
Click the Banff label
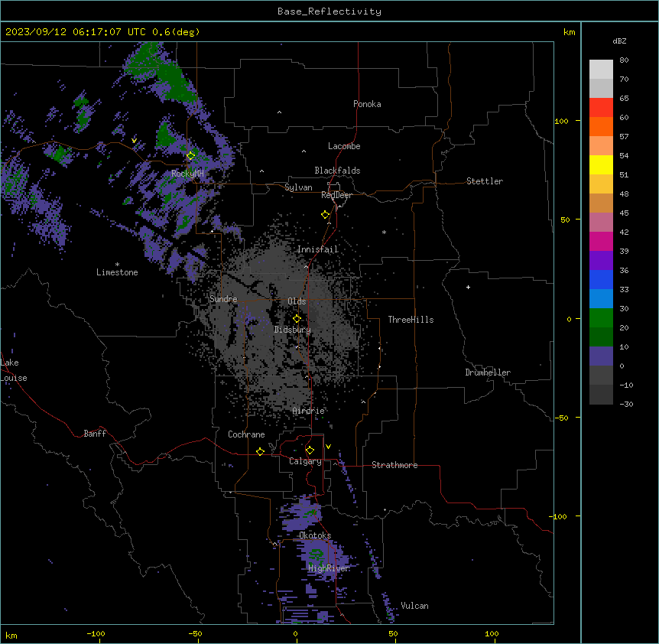click(95, 434)
